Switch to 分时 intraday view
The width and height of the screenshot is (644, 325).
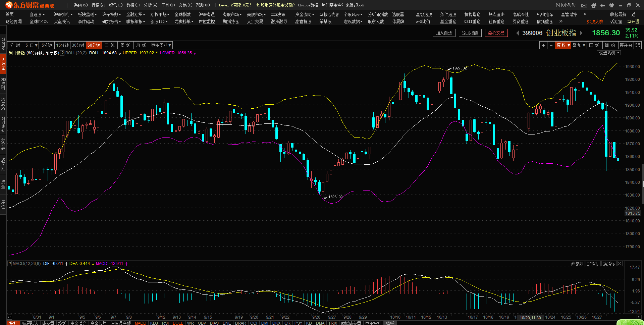coord(15,45)
